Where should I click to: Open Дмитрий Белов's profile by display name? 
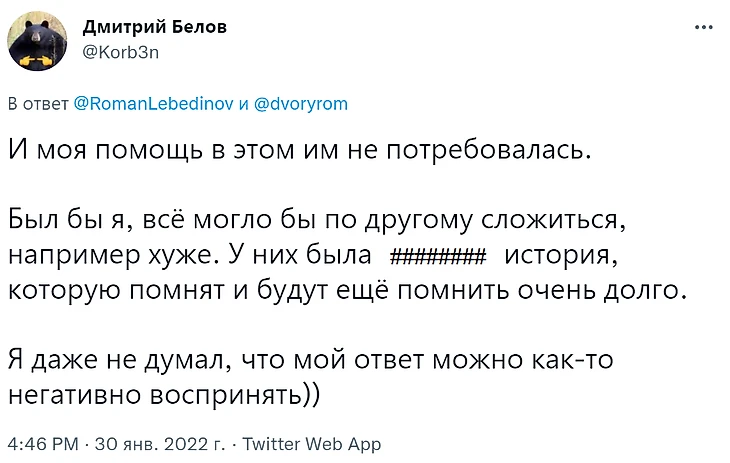click(x=155, y=27)
